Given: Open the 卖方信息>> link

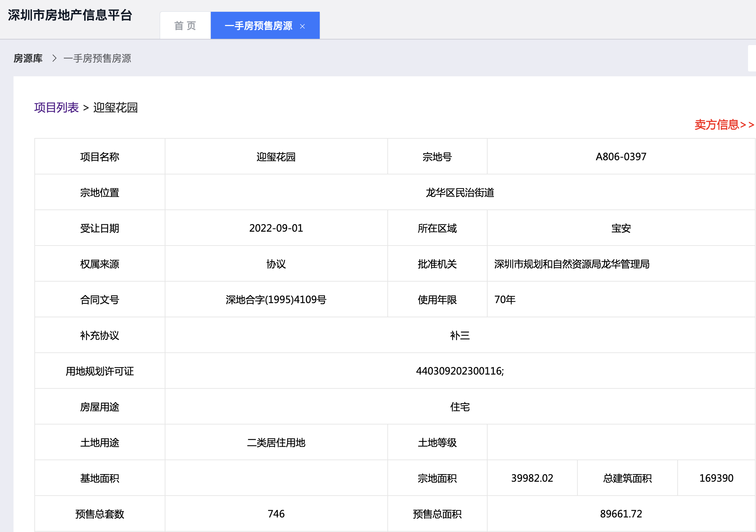Looking at the screenshot, I should [x=724, y=125].
